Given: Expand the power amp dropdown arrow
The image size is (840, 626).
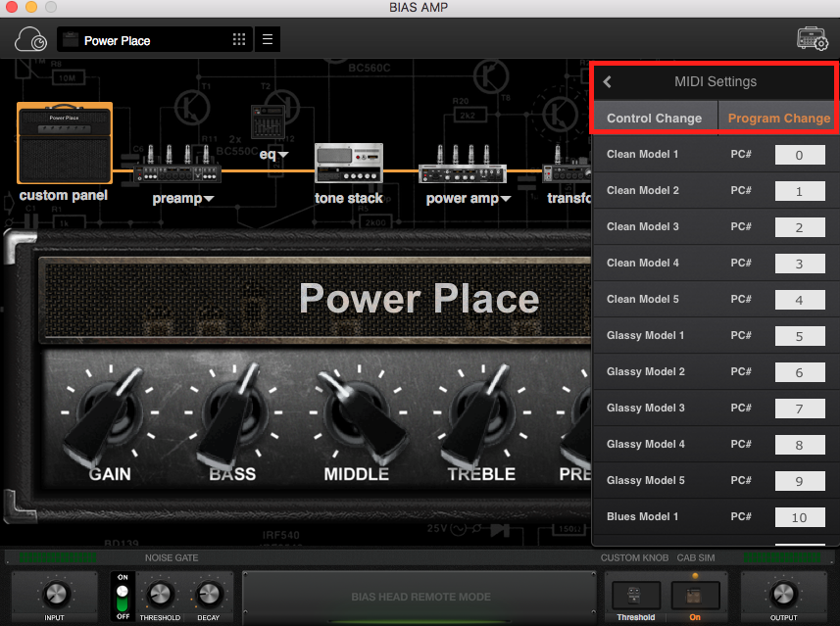Looking at the screenshot, I should pyautogui.click(x=506, y=199).
